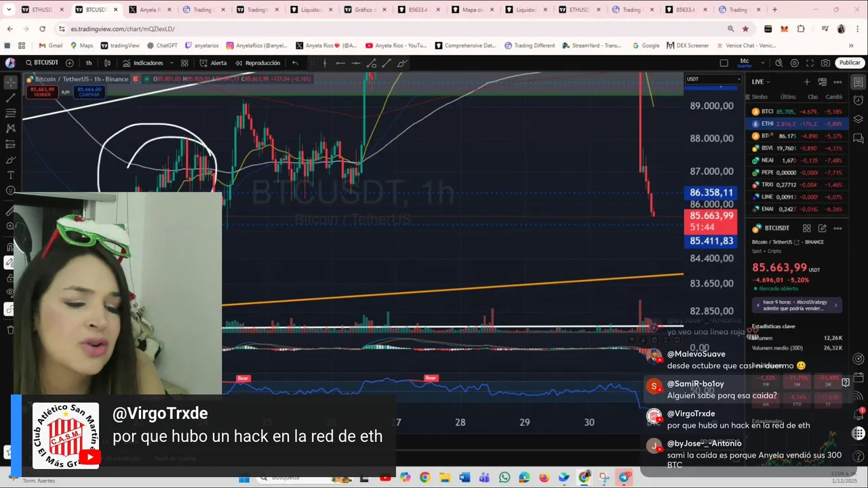Click edit note icon beside BTCUSDT details
Screen dimensions: 868x488
[823, 228]
